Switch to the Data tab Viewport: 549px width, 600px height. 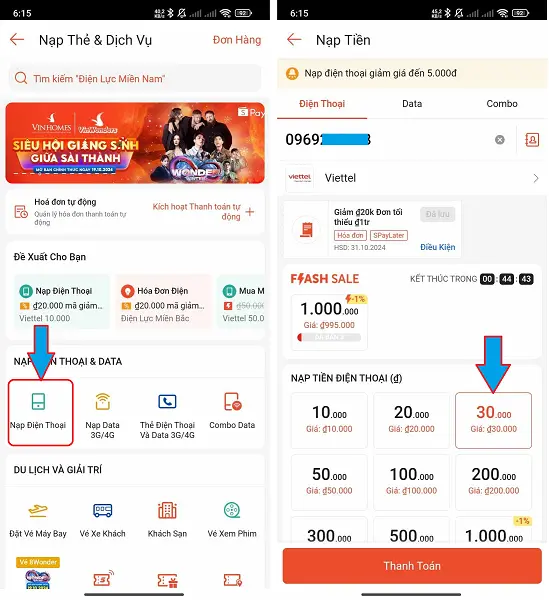click(412, 104)
